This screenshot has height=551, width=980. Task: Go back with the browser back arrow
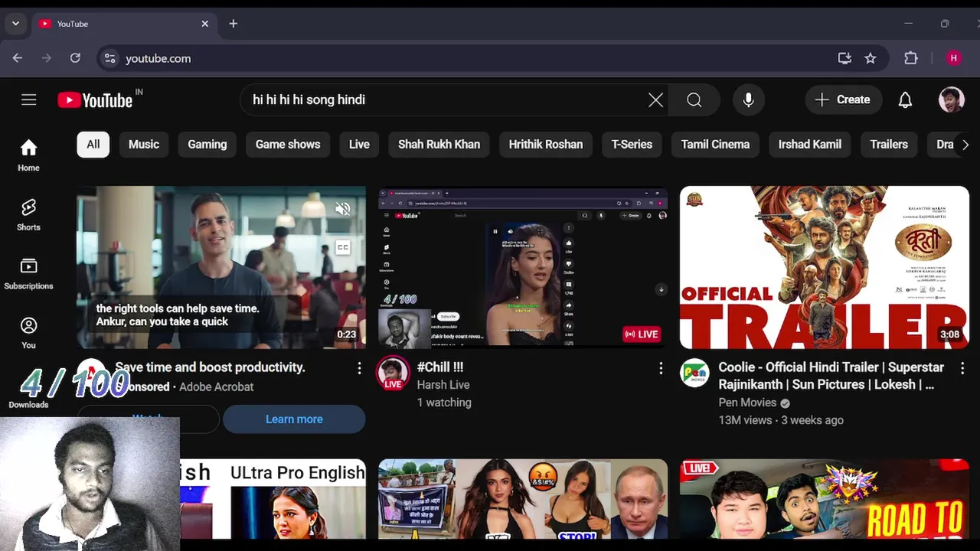[18, 58]
